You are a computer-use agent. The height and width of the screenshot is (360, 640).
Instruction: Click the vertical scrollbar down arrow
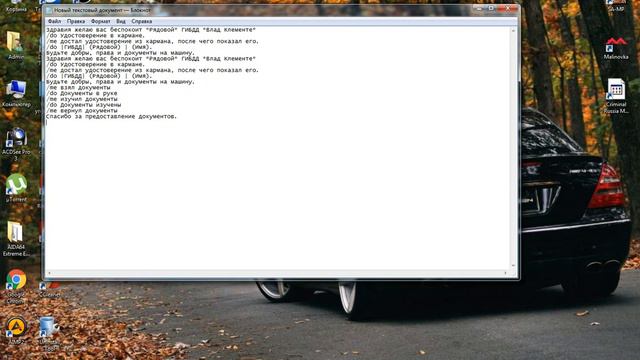[513, 266]
